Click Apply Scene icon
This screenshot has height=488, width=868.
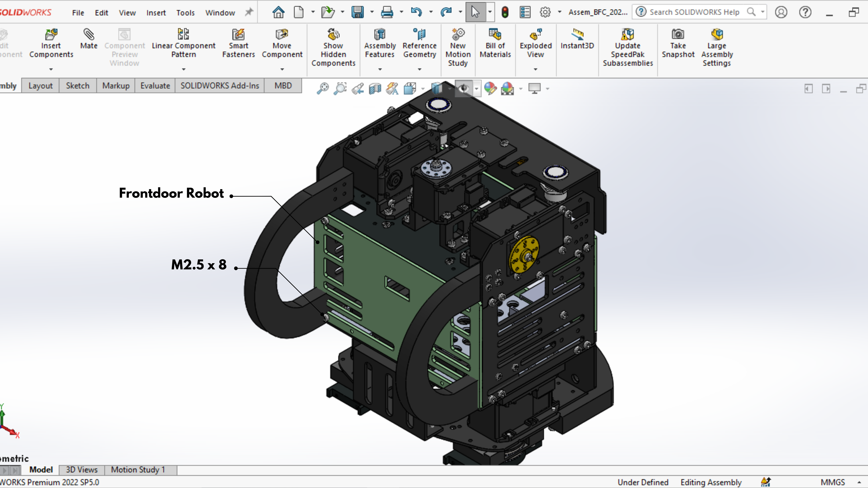tap(507, 89)
